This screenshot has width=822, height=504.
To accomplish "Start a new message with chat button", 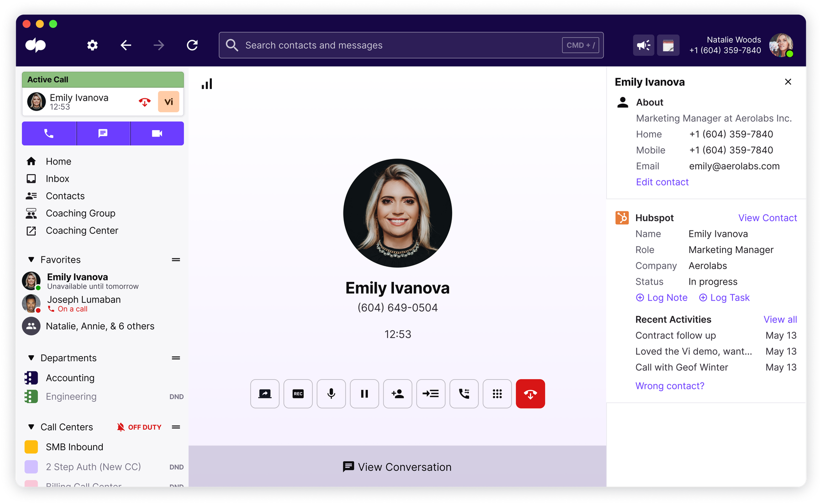I will (103, 133).
